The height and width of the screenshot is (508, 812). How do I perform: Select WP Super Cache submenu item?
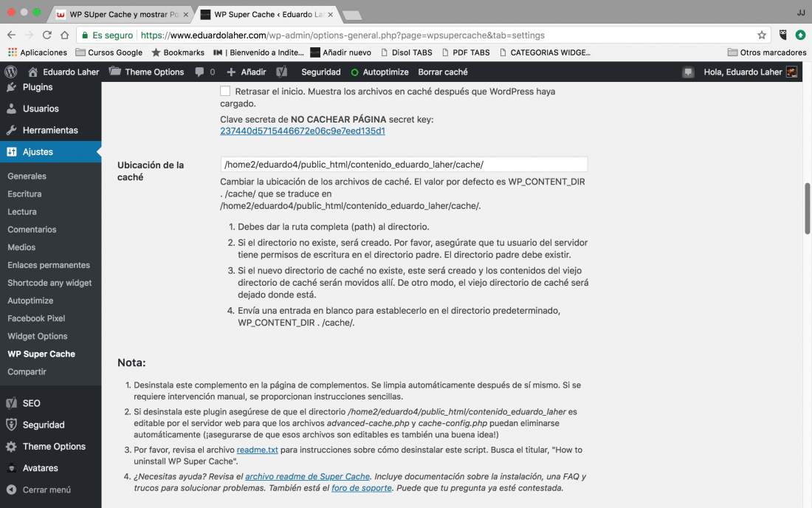[41, 354]
